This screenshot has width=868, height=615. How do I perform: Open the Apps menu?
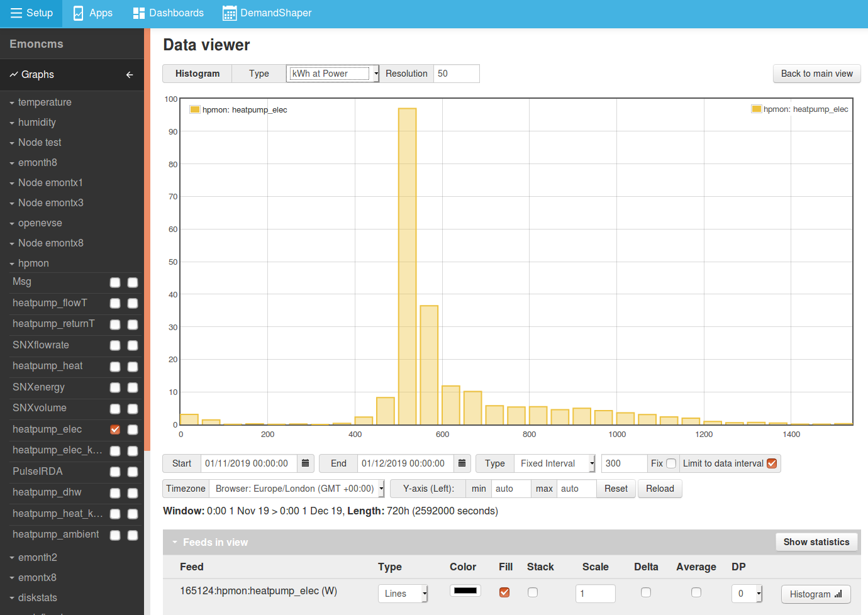[x=93, y=13]
